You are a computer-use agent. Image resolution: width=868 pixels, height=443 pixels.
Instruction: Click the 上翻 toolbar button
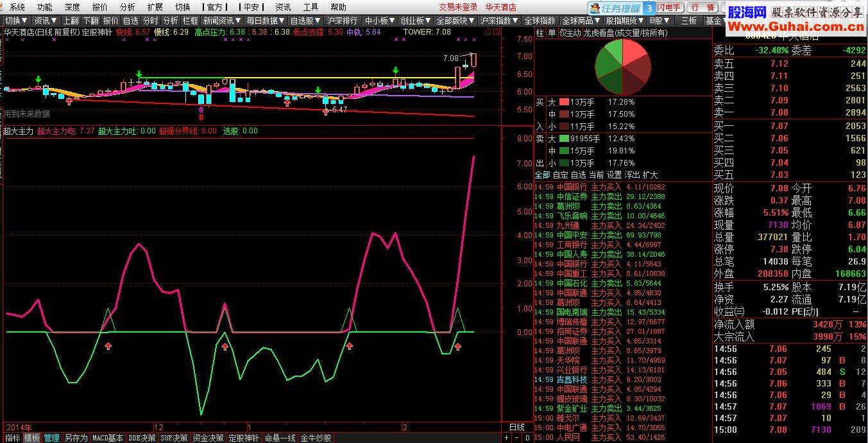point(71,21)
